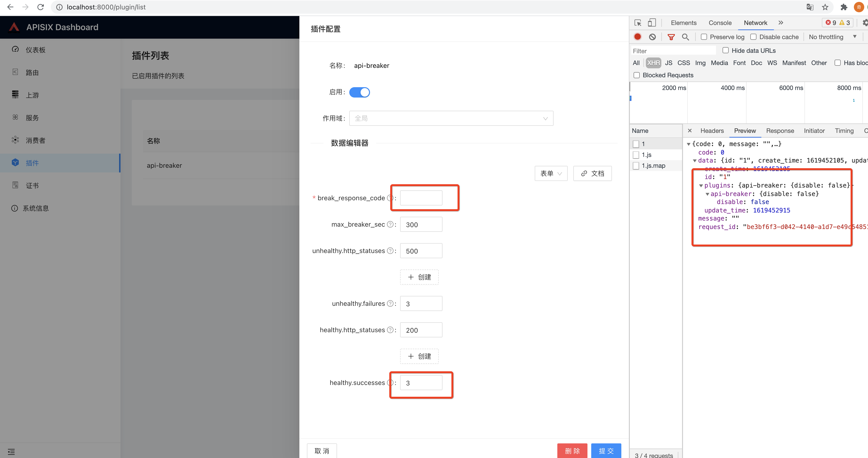Click the break_response_code input field
The image size is (868, 458).
421,198
